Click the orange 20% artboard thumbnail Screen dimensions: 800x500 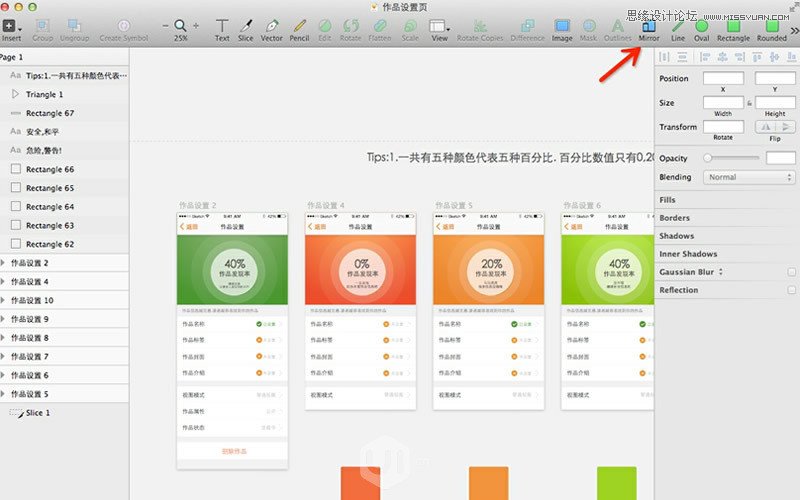(488, 311)
